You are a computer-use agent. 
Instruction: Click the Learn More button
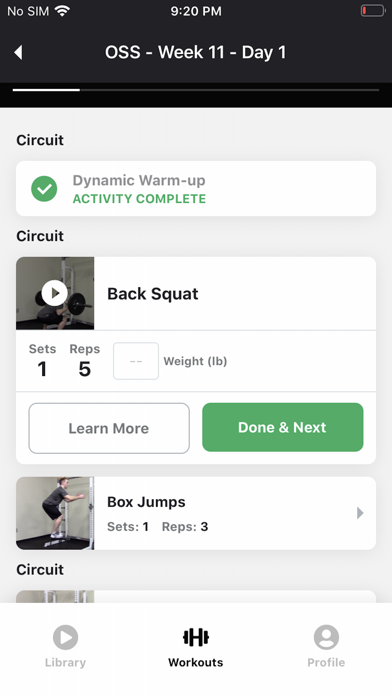click(x=109, y=428)
